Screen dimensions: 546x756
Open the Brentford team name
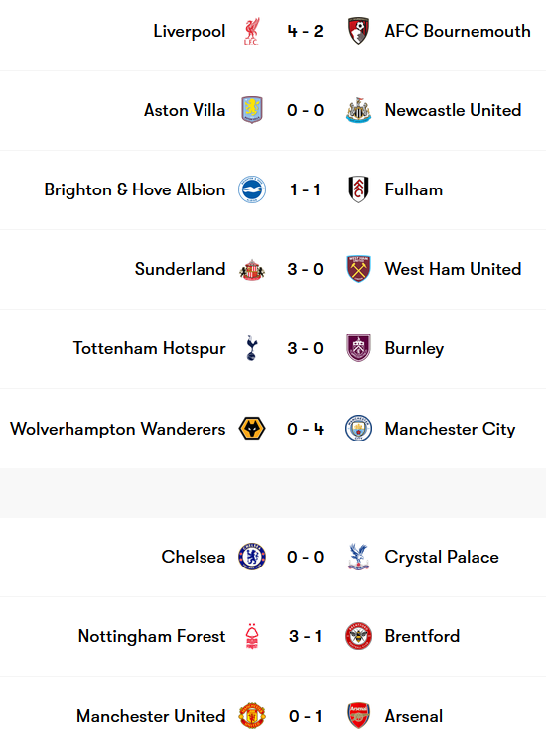422,636
